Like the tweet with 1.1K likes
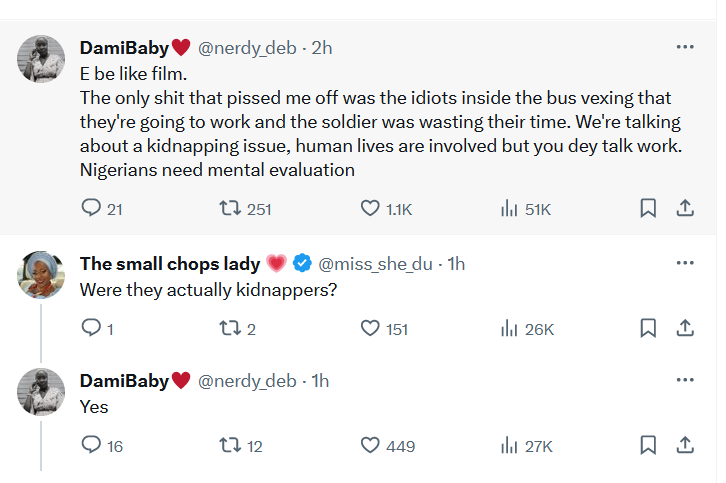 [369, 208]
